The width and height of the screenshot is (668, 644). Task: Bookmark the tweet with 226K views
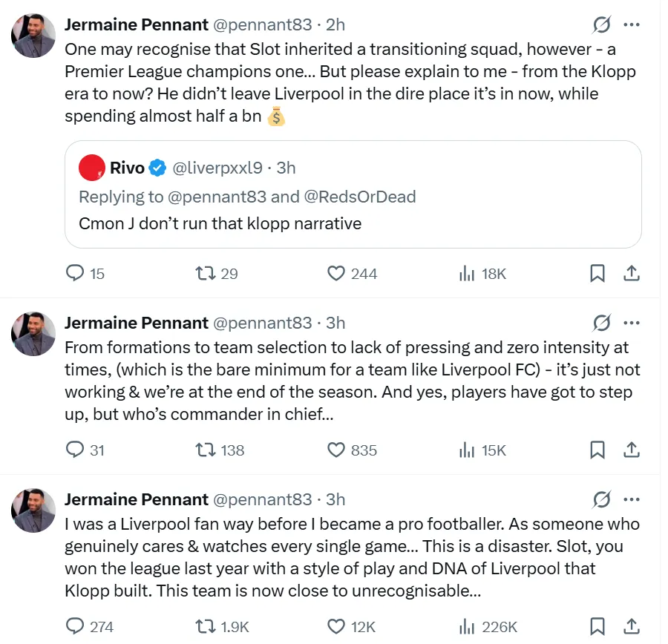(597, 626)
